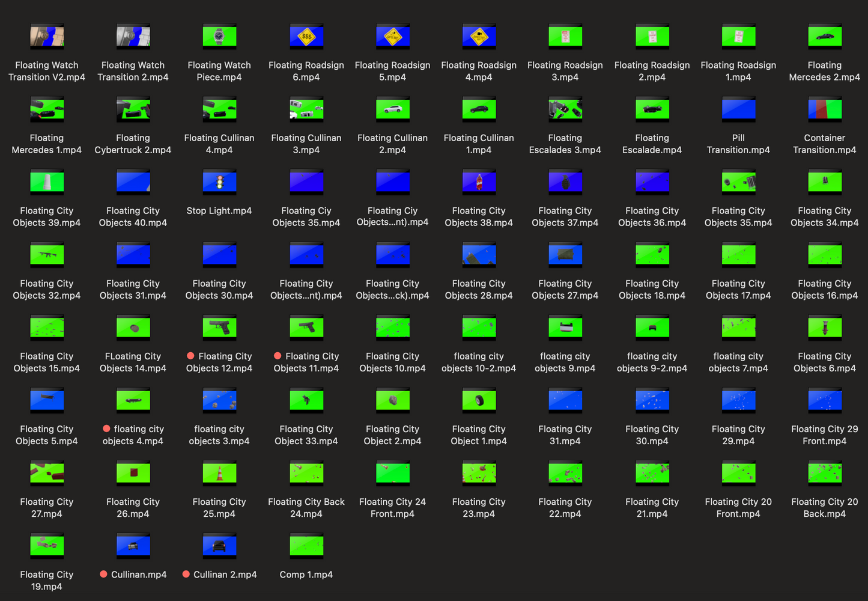Select the Floating Roadsign 6.mp4 file icon
The width and height of the screenshot is (868, 601).
coord(306,37)
